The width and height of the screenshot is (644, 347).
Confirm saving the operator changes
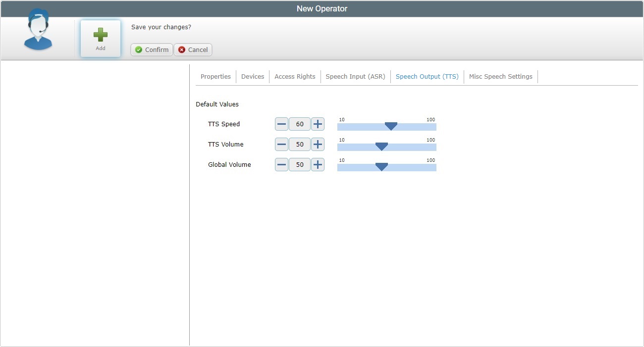click(x=152, y=50)
